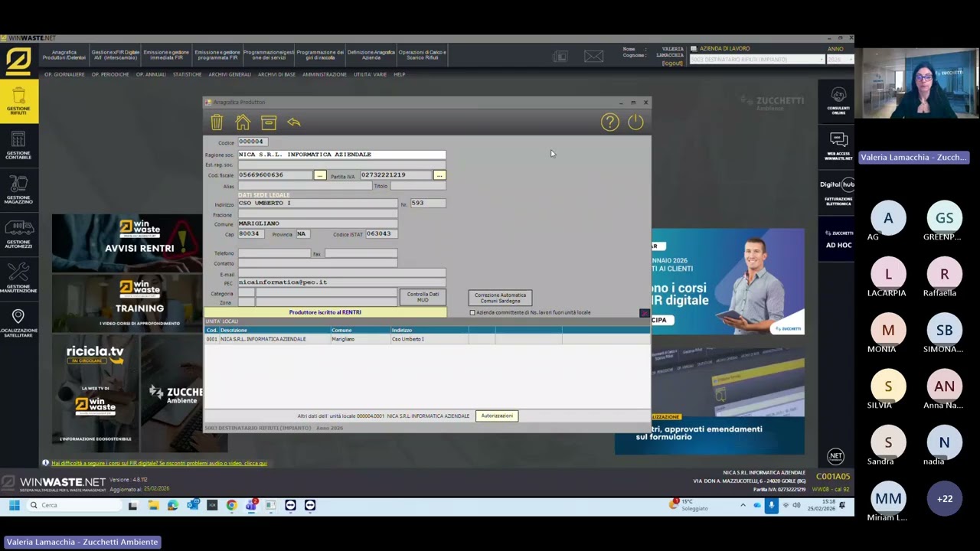This screenshot has height=551, width=980.
Task: Open help via the question mark icon
Action: (x=609, y=122)
